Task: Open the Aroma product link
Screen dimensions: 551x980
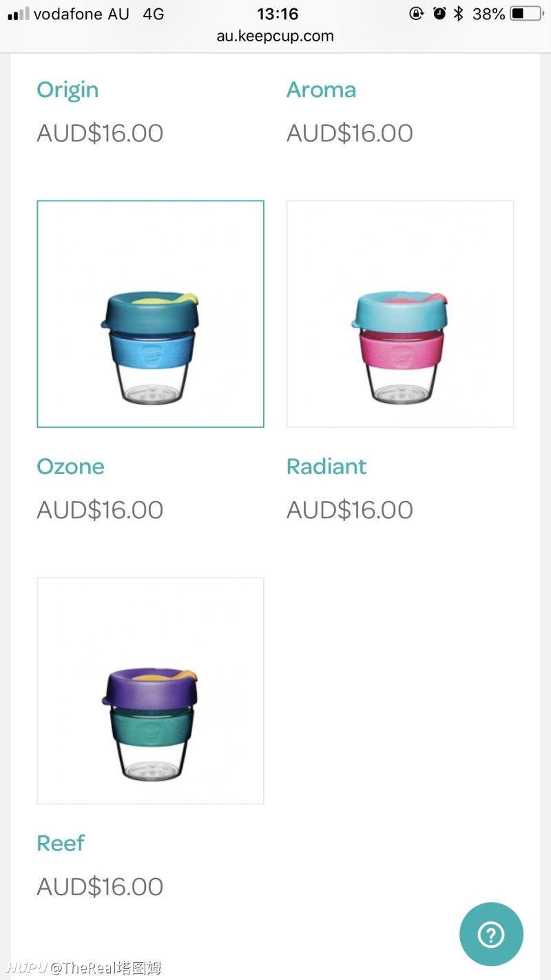Action: (321, 90)
